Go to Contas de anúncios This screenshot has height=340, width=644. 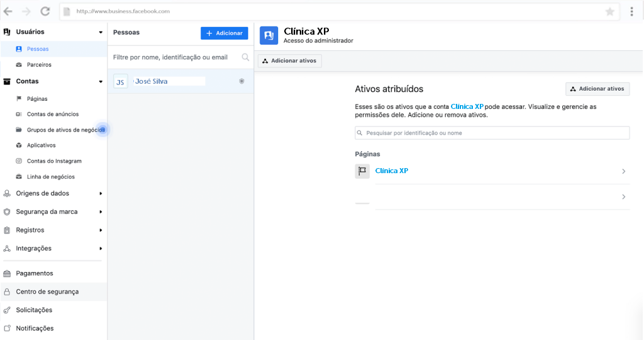click(53, 115)
